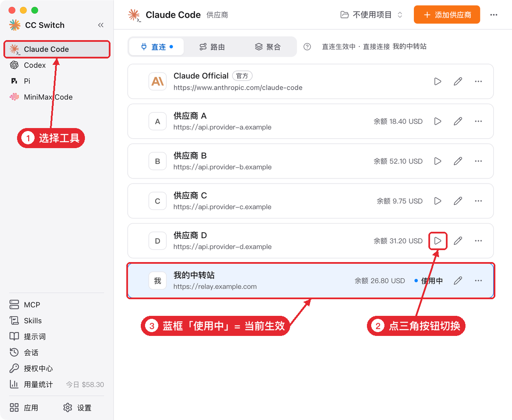Viewport: 512px width, 420px height.
Task: Edit 供应商 A with the pencil icon
Action: pyautogui.click(x=458, y=121)
